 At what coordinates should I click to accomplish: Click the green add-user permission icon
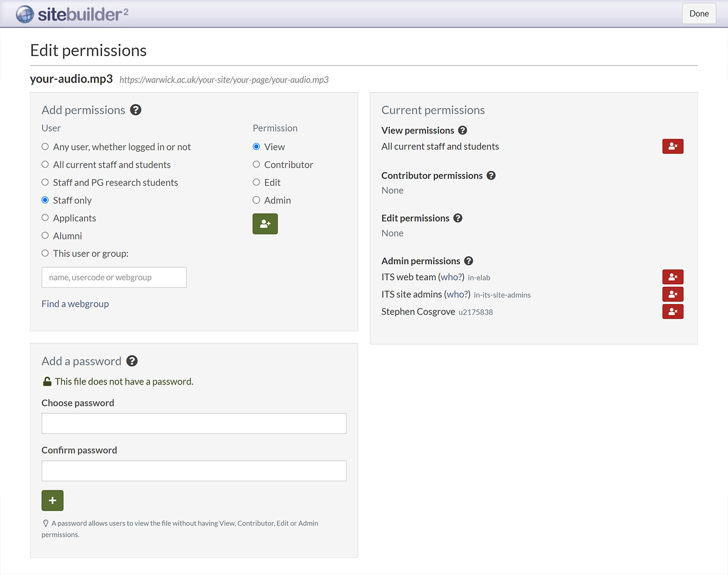[x=265, y=223]
